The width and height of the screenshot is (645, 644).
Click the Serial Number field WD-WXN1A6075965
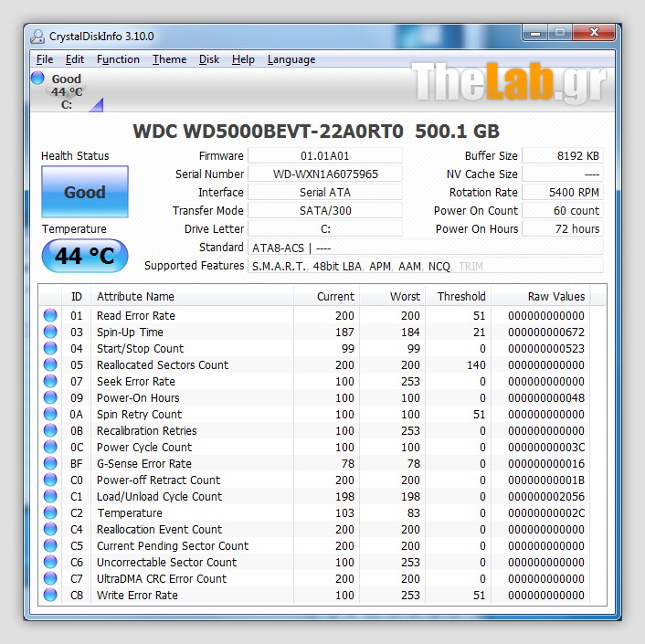click(325, 174)
